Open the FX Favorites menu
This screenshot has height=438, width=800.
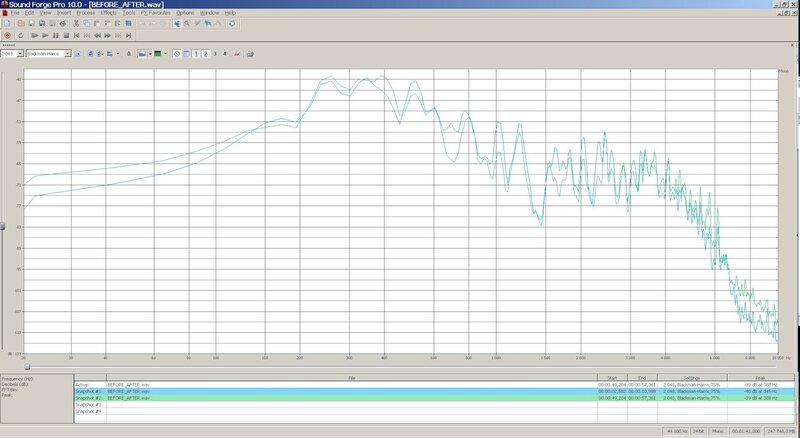(154, 12)
